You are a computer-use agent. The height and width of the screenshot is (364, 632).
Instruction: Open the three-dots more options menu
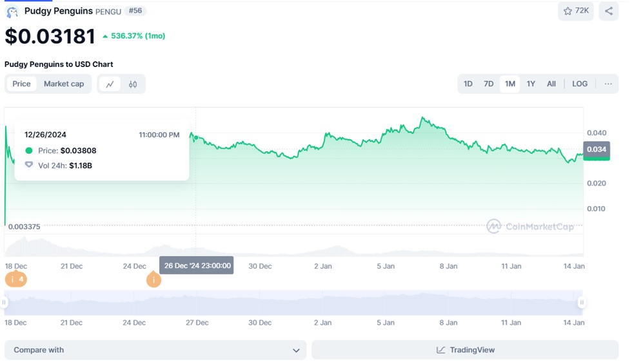(x=608, y=84)
